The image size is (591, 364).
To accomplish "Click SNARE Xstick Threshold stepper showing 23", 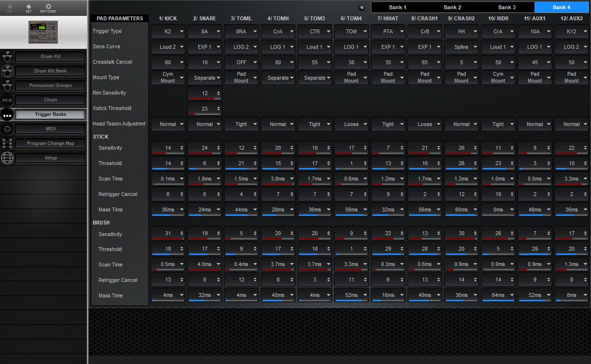I will point(205,108).
